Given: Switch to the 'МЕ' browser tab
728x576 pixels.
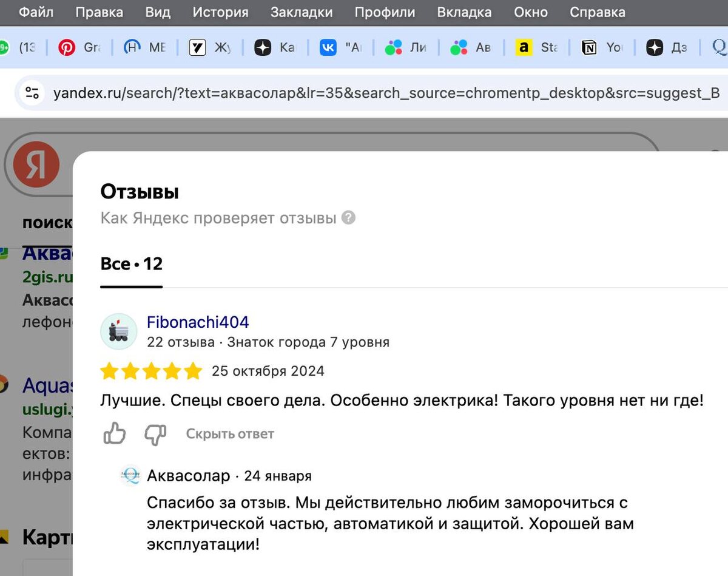Looking at the screenshot, I should 144,47.
